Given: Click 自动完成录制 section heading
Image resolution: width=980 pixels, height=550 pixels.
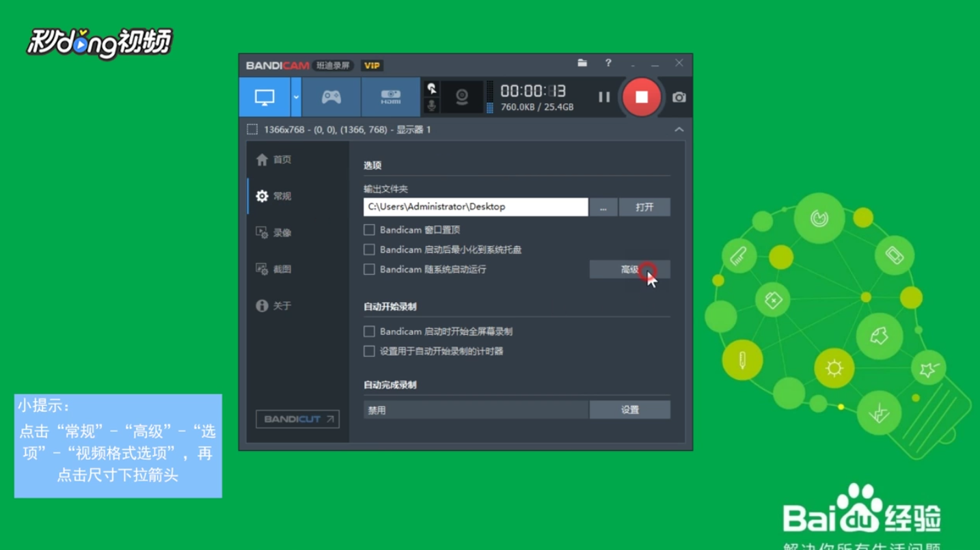Looking at the screenshot, I should tap(390, 385).
